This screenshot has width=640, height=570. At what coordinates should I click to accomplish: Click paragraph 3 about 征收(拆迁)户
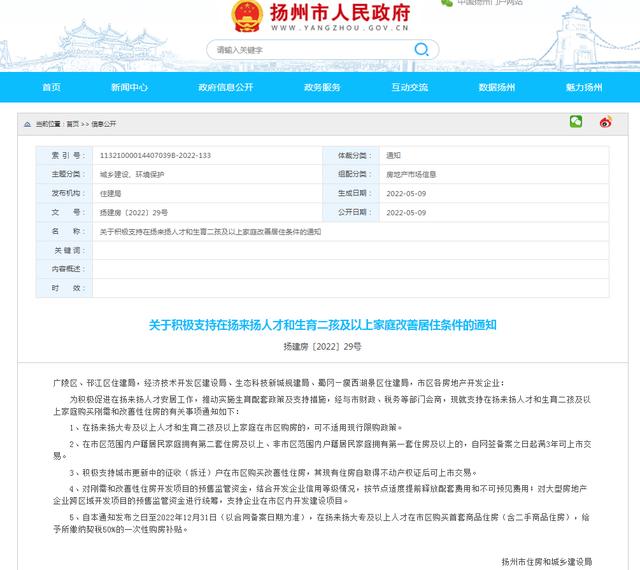click(x=273, y=473)
